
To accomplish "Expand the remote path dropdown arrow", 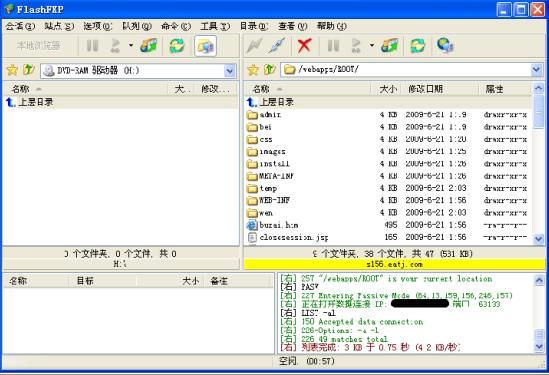I will point(537,70).
